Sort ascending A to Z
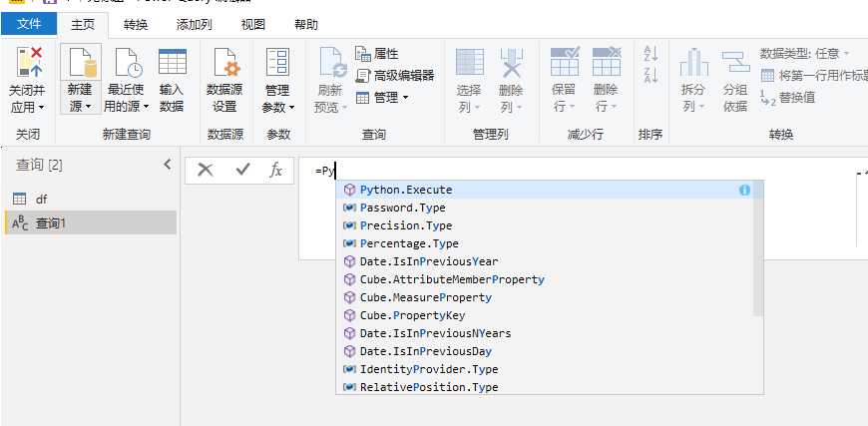The image size is (868, 426). [651, 54]
